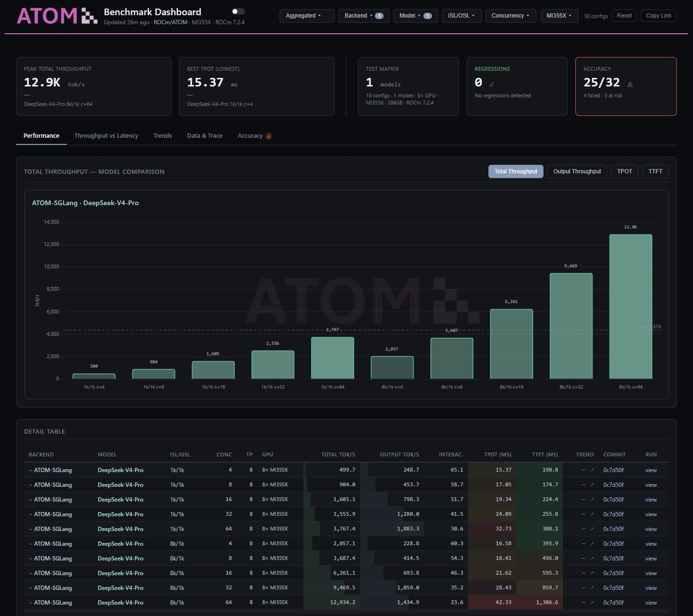Open the ROCm/ATOM repository link

(170, 22)
